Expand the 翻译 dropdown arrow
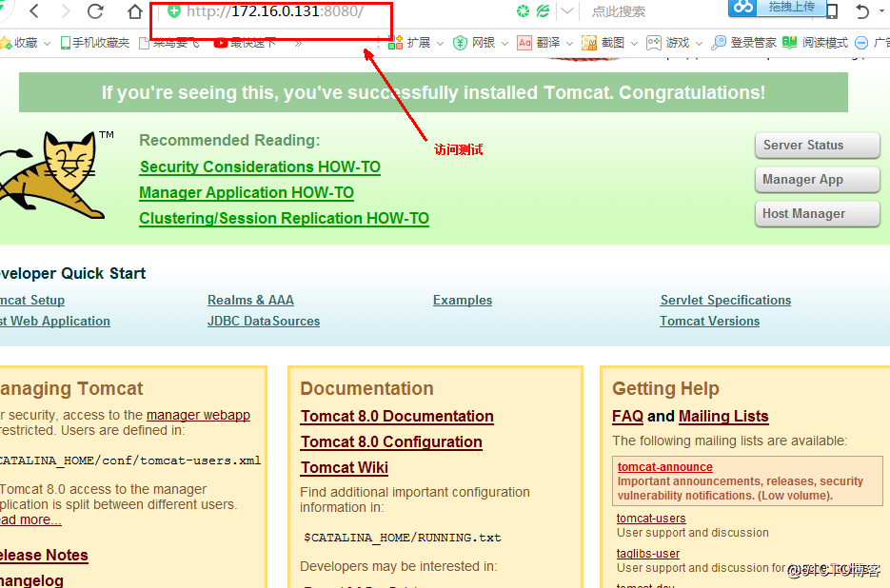The height and width of the screenshot is (588, 890). pyautogui.click(x=569, y=43)
